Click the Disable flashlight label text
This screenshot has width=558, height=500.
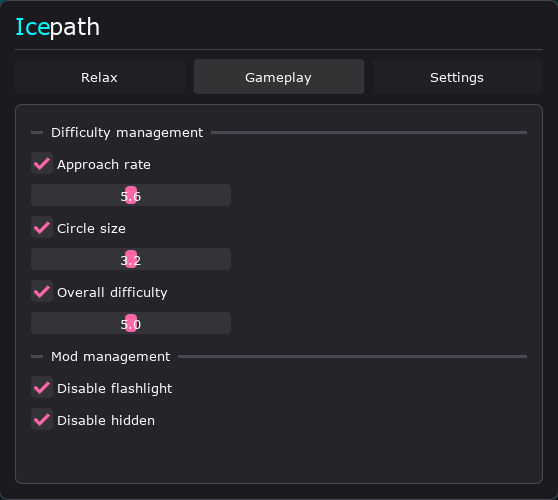click(x=115, y=388)
